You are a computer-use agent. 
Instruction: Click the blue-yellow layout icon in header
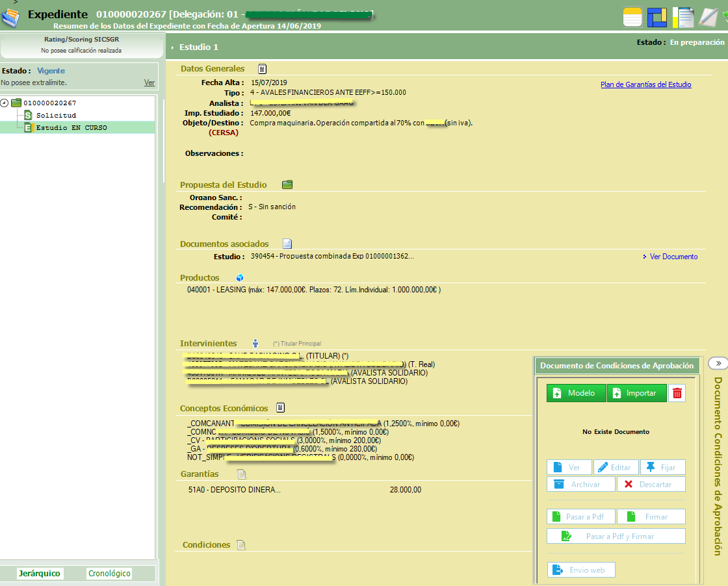(657, 17)
